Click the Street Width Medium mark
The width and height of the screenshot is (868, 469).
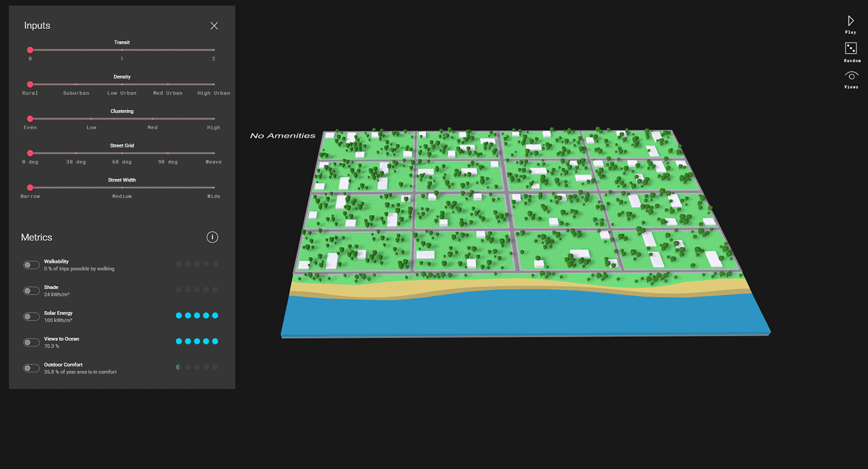122,188
